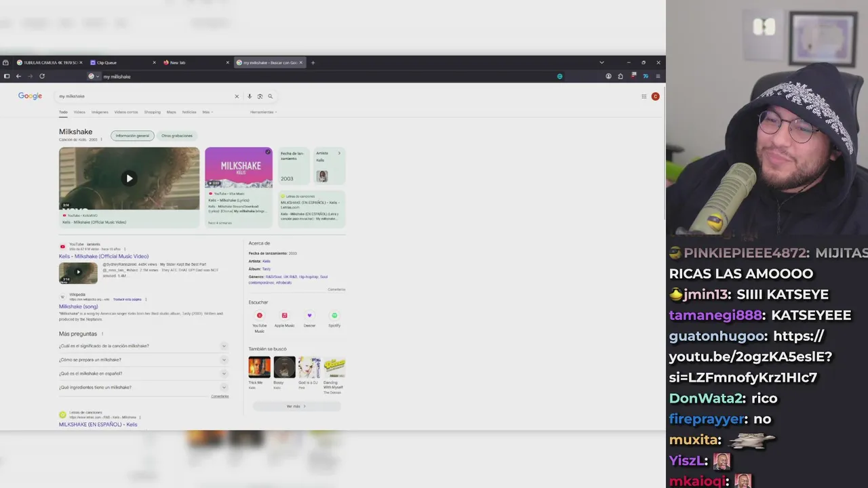The width and height of the screenshot is (868, 488).
Task: Select the Videos cortos filter
Action: coord(126,112)
